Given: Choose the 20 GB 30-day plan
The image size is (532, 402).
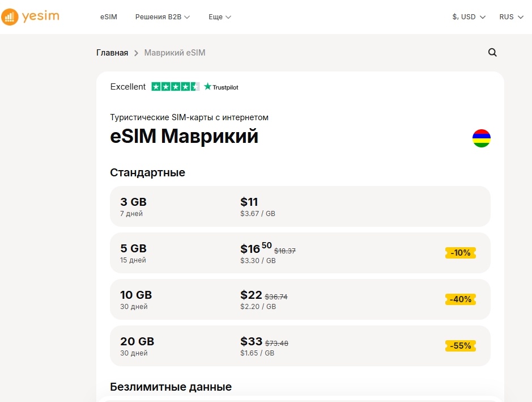Looking at the screenshot, I should coord(300,346).
